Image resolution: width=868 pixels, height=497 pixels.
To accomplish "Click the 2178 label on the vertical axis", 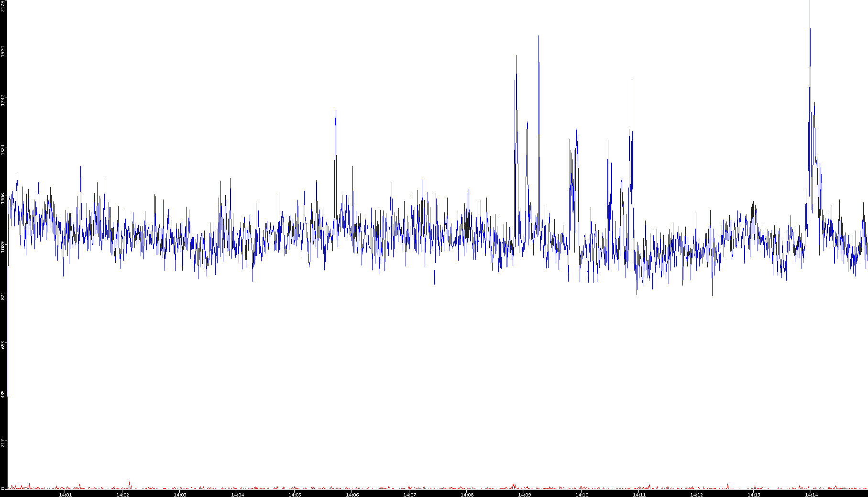I will click(x=3, y=6).
